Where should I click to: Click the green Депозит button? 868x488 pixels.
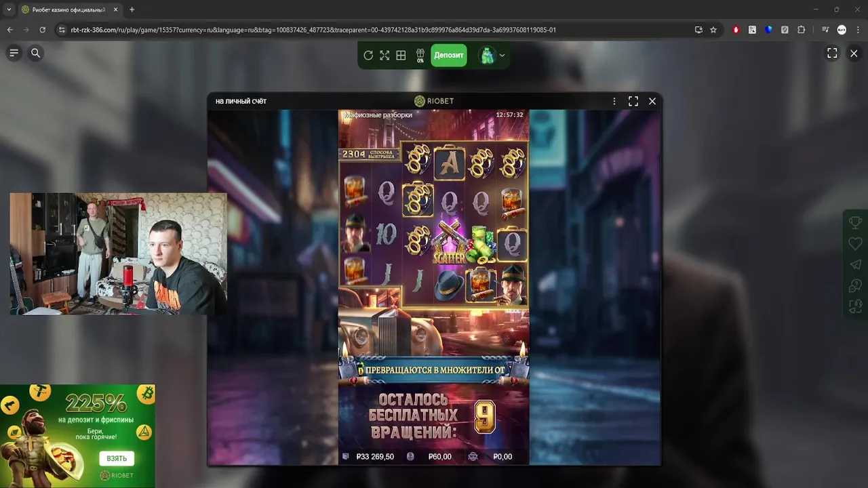click(x=449, y=56)
